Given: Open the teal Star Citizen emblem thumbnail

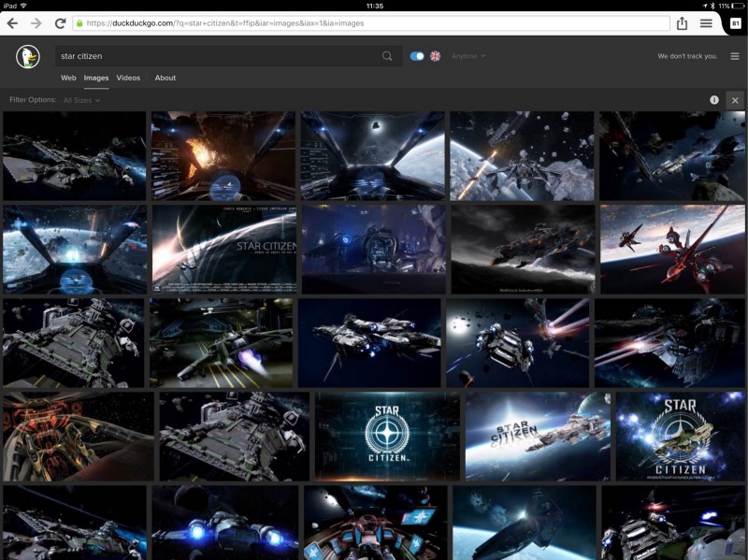Looking at the screenshot, I should click(x=387, y=436).
